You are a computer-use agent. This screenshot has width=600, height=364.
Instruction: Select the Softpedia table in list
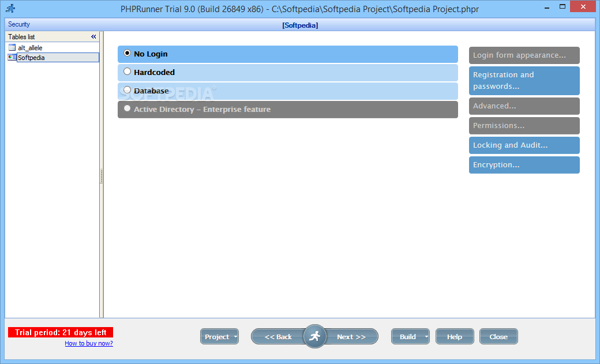(58, 58)
